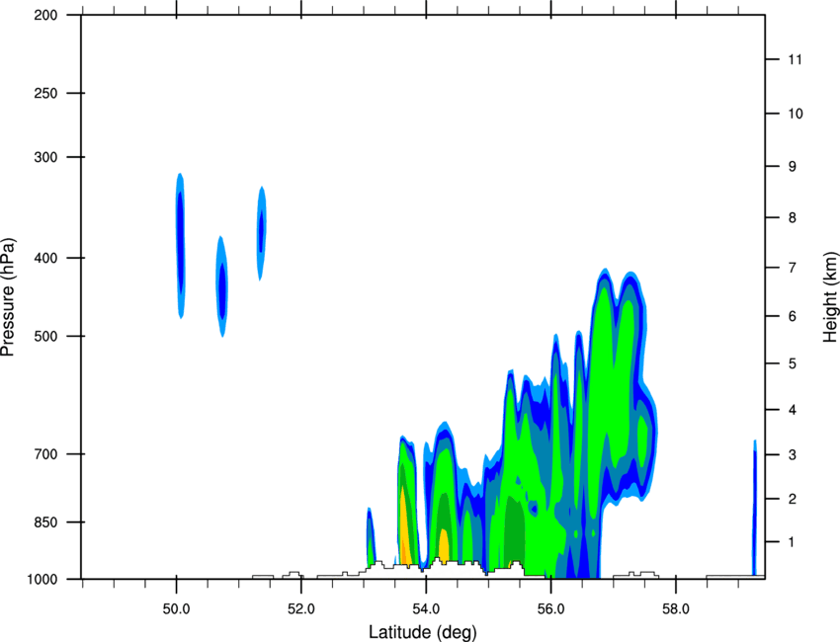Click the 4 km height label
This screenshot has width=840, height=642.
793,410
